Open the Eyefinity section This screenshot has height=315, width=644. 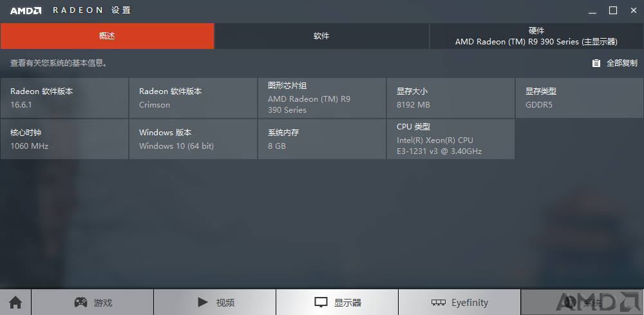pos(460,303)
